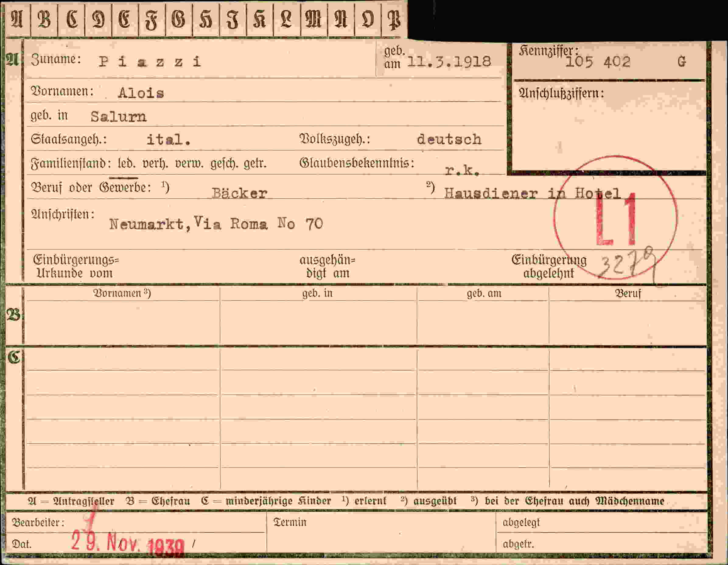Click the 'Anschriften:' field label
The image size is (728, 565).
click(x=63, y=214)
